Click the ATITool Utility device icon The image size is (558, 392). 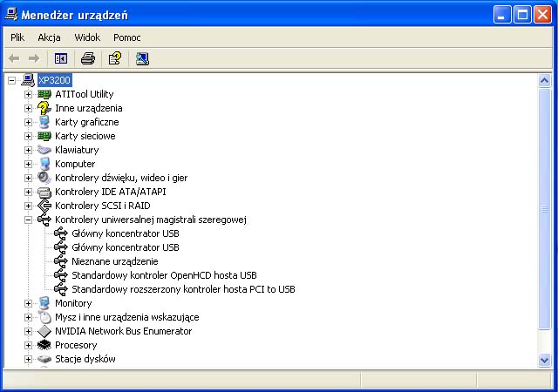pos(44,94)
